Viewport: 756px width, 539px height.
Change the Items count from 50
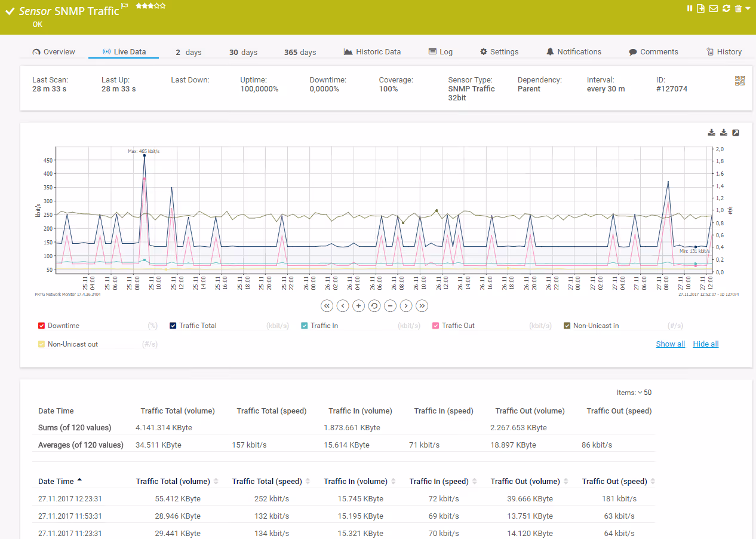(645, 392)
